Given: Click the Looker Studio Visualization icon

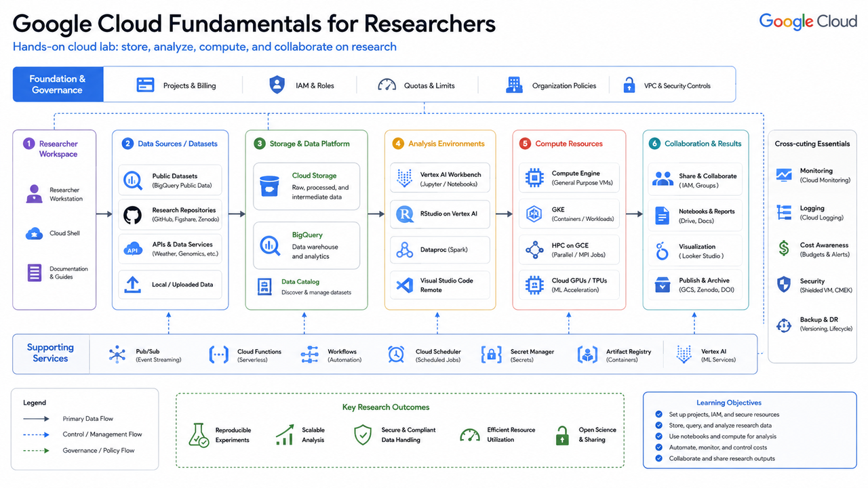Looking at the screenshot, I should click(663, 251).
